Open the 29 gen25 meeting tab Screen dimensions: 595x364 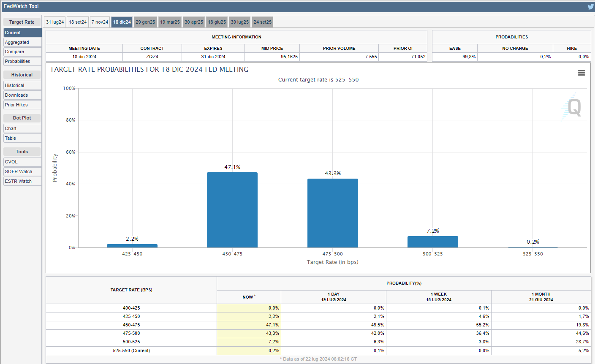[x=145, y=22]
